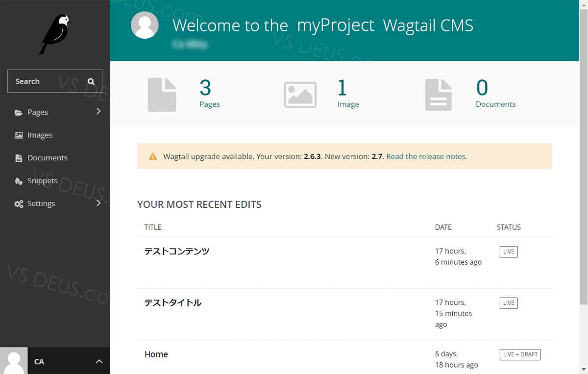This screenshot has height=374, width=588.
Task: Open the Home page entry
Action: coord(156,354)
